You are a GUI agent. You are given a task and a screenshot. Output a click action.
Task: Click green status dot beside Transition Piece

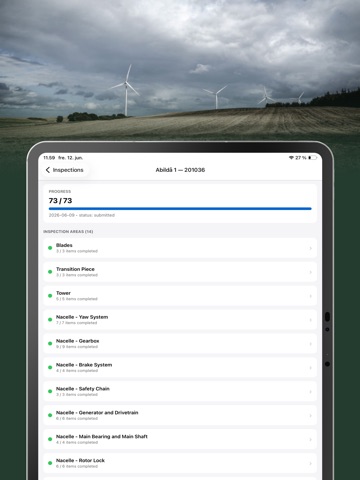pos(50,272)
